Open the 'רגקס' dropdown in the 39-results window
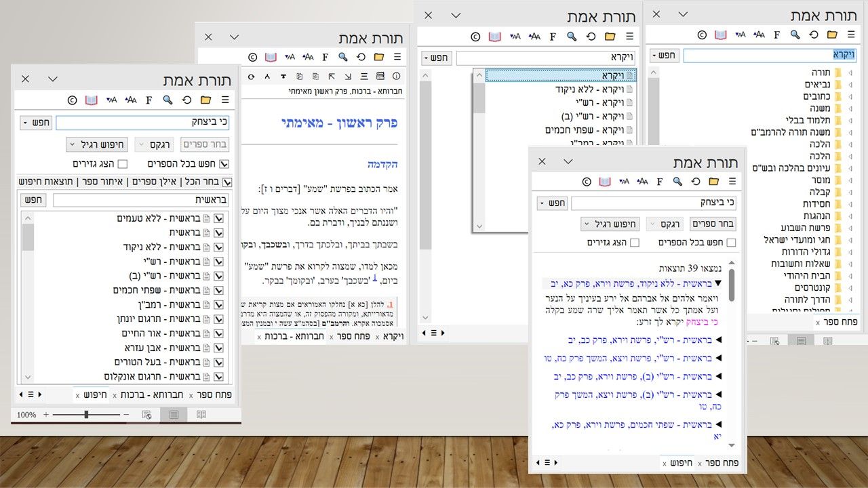 click(x=665, y=224)
